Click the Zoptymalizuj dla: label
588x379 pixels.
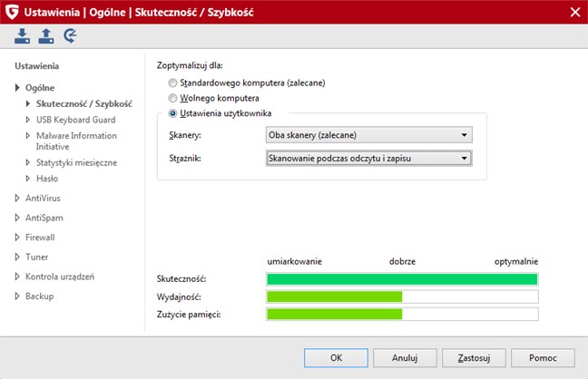click(x=190, y=65)
